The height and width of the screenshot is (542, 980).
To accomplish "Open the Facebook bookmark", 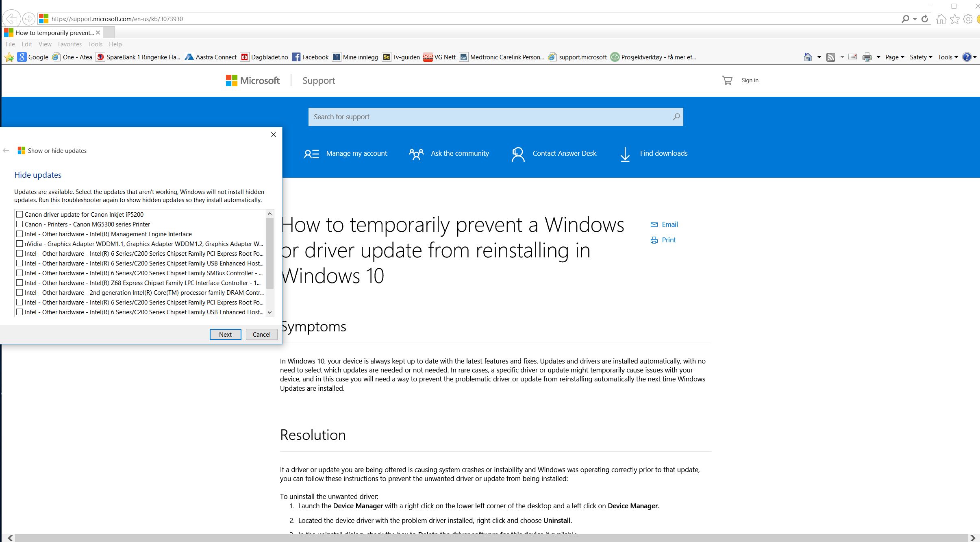I will click(x=311, y=57).
